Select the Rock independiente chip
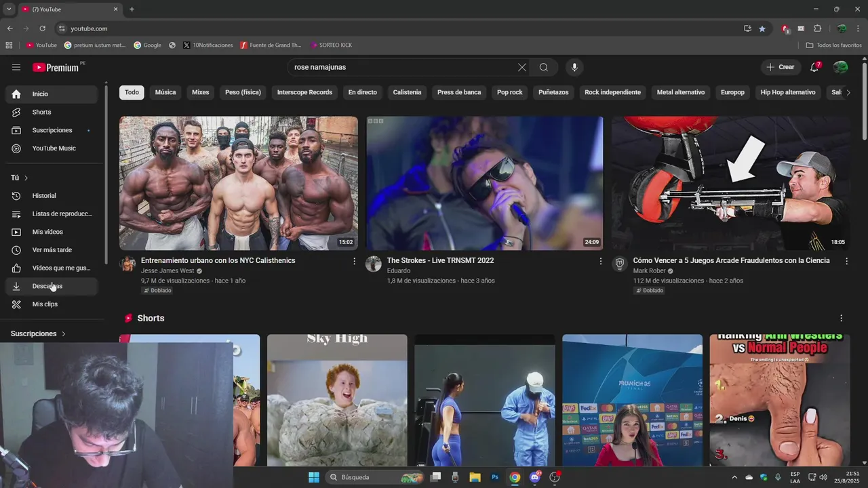This screenshot has height=488, width=868. point(612,92)
